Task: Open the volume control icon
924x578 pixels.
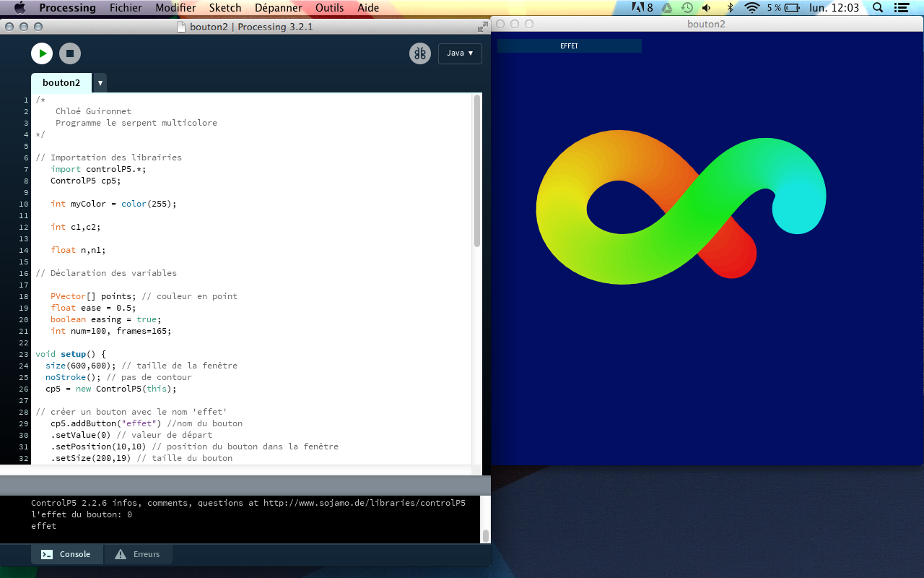Action: pyautogui.click(x=706, y=8)
